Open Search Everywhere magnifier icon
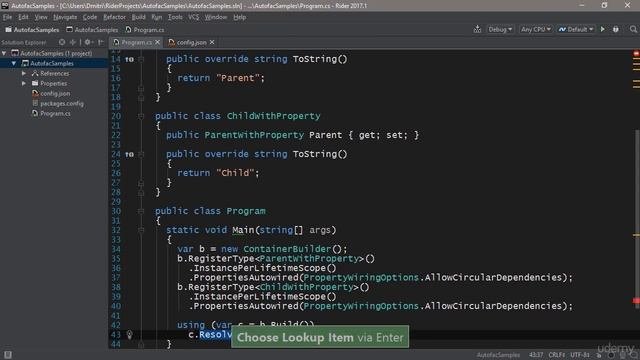 [x=633, y=29]
